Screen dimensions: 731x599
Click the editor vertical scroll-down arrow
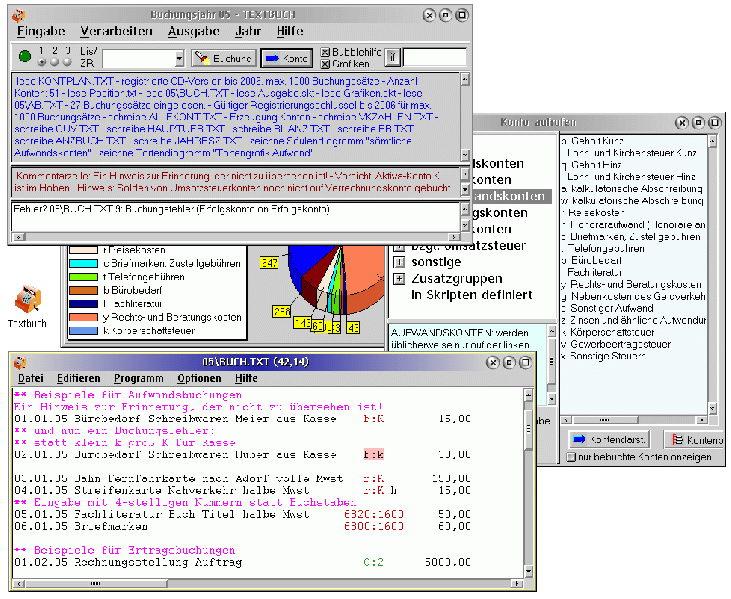(x=528, y=571)
